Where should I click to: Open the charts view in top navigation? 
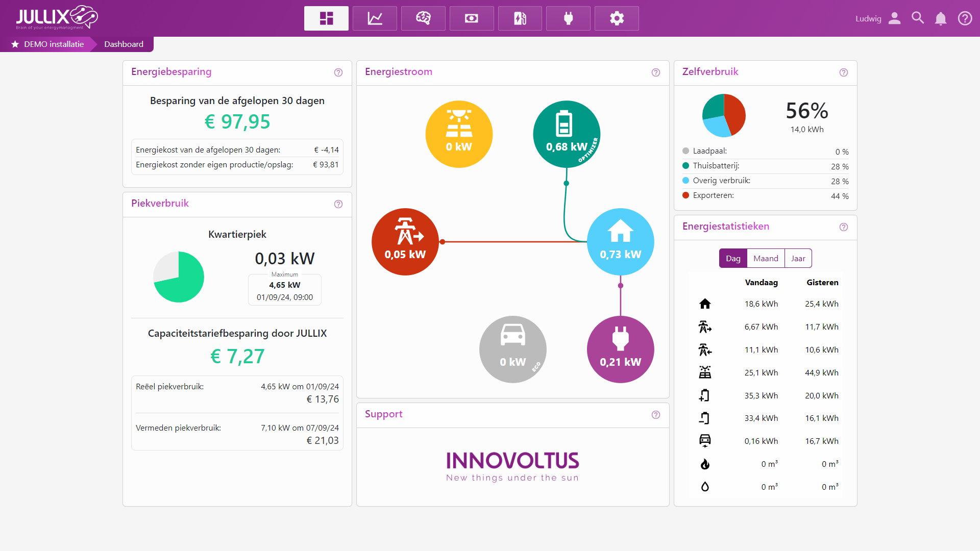point(375,18)
